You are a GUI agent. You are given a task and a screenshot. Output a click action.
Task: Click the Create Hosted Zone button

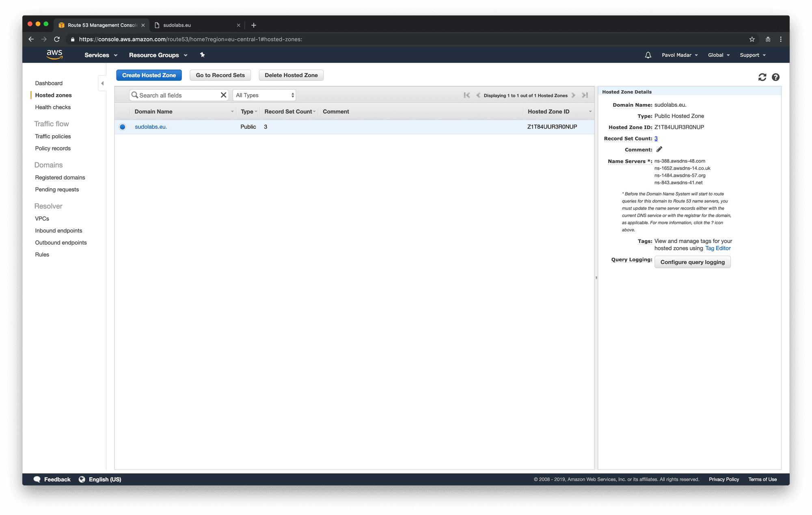pyautogui.click(x=149, y=75)
